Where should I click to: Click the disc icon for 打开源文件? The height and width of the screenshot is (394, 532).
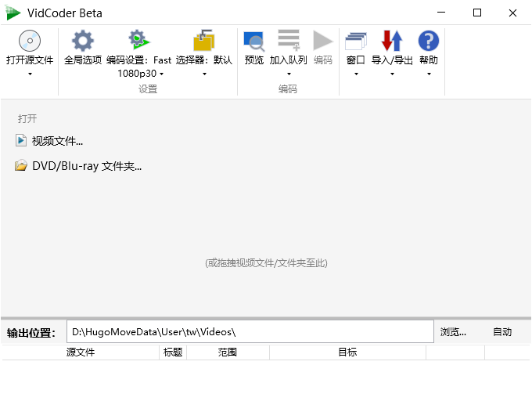click(30, 41)
